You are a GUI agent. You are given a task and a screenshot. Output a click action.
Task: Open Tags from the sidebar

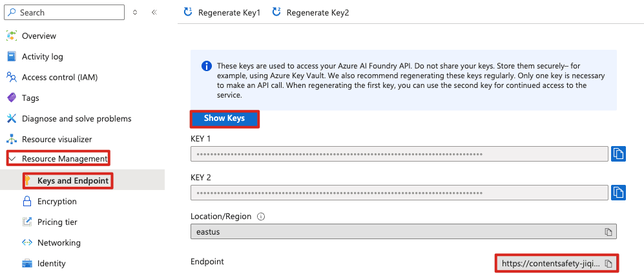(30, 98)
